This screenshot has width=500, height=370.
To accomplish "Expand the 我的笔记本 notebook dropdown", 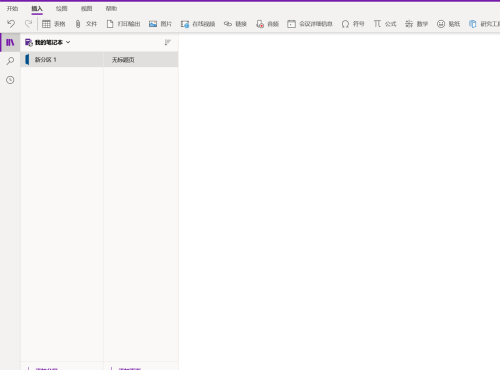I will click(48, 42).
